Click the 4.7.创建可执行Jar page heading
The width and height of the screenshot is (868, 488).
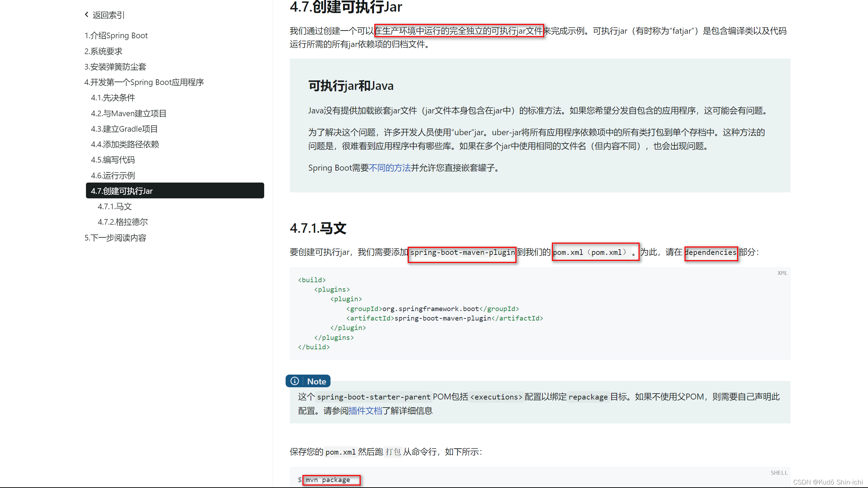tap(346, 7)
